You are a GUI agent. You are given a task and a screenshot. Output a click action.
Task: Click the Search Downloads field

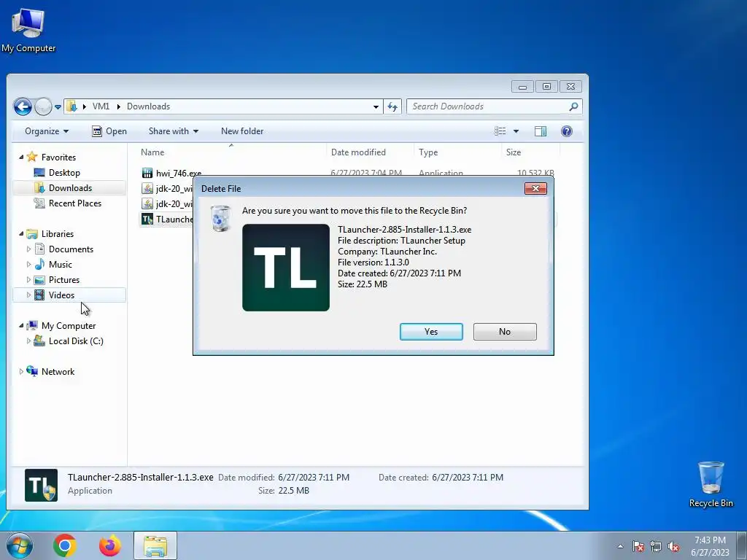coord(494,106)
